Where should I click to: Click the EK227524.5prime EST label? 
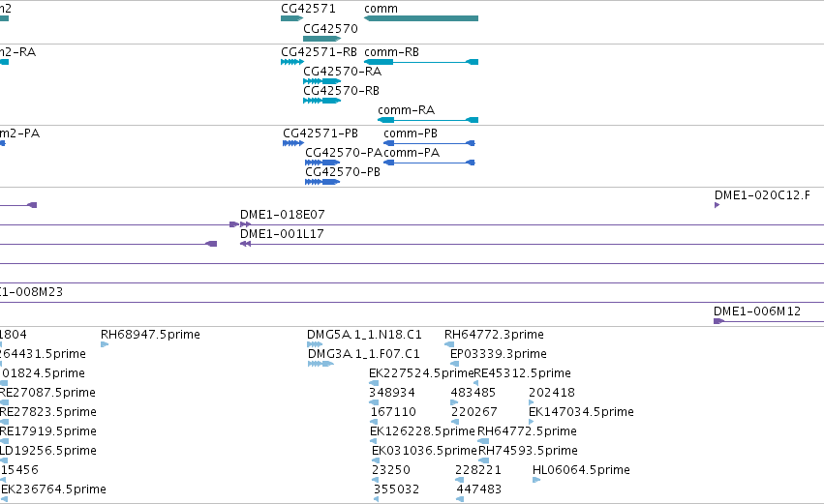(421, 373)
